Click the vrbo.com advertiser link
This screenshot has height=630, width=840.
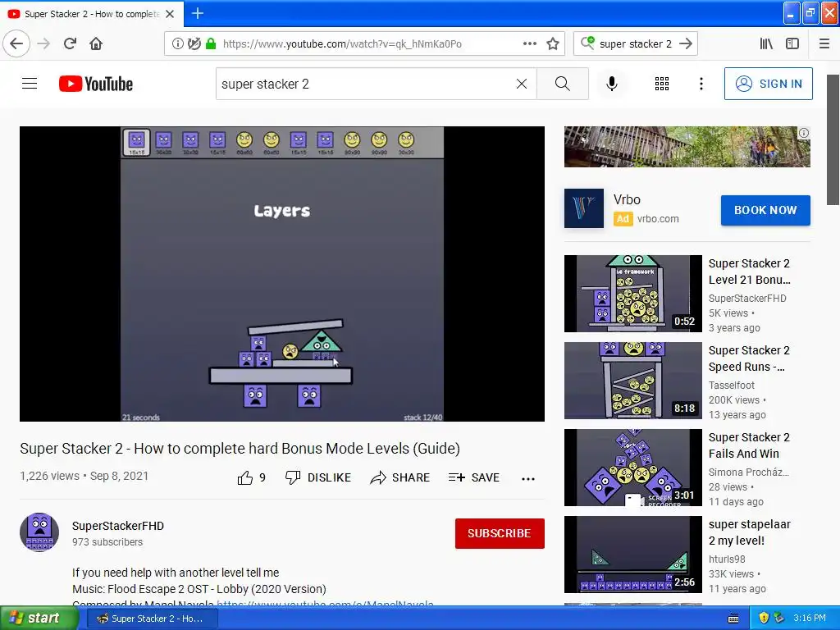[658, 218]
